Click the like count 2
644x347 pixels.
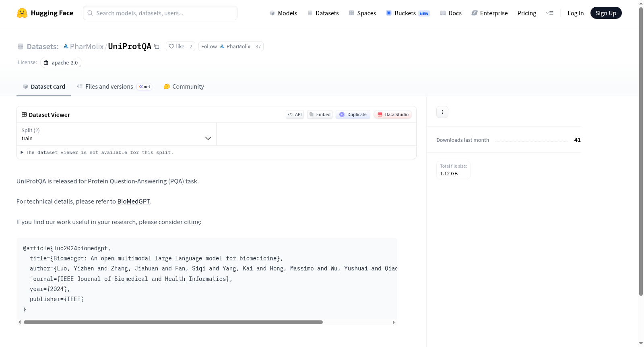[191, 46]
